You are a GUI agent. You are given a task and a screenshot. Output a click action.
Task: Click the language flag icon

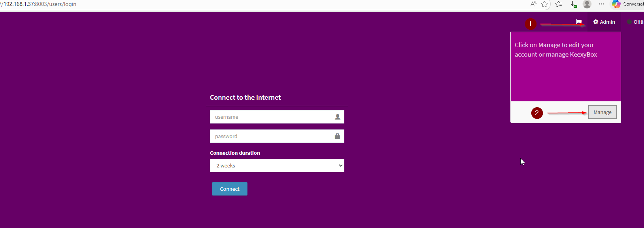tap(579, 22)
